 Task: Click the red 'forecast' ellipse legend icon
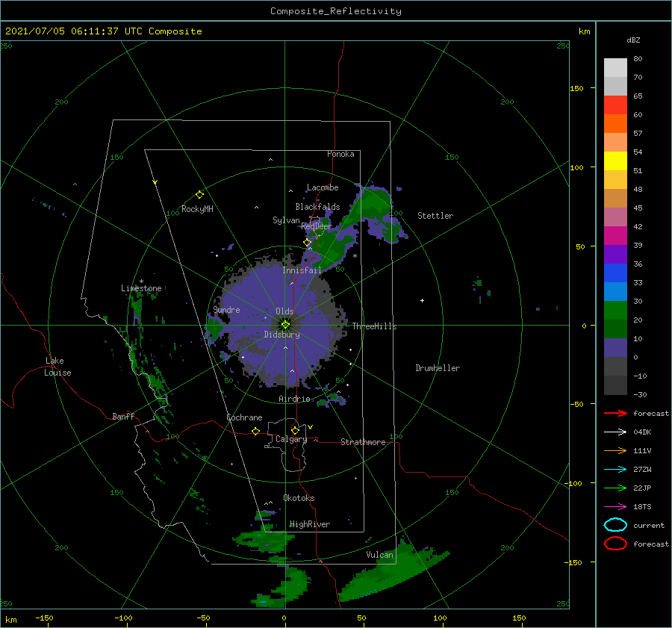615,544
